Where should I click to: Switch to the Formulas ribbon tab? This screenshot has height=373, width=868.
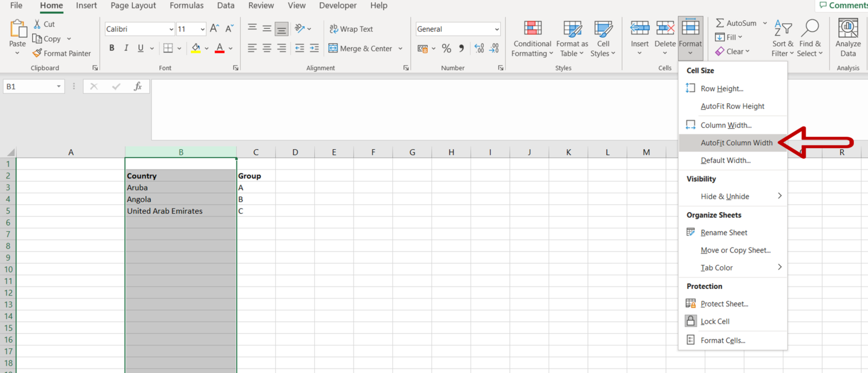186,6
